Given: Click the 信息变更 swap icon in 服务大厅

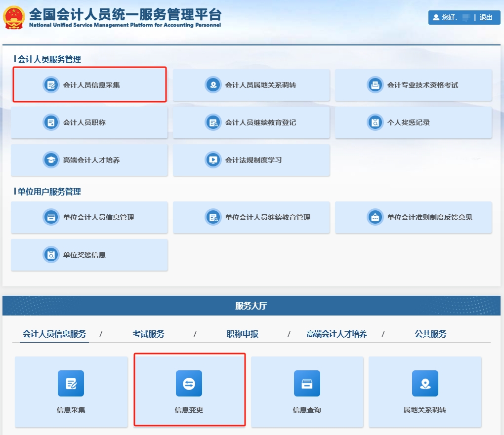Looking at the screenshot, I should click(189, 384).
